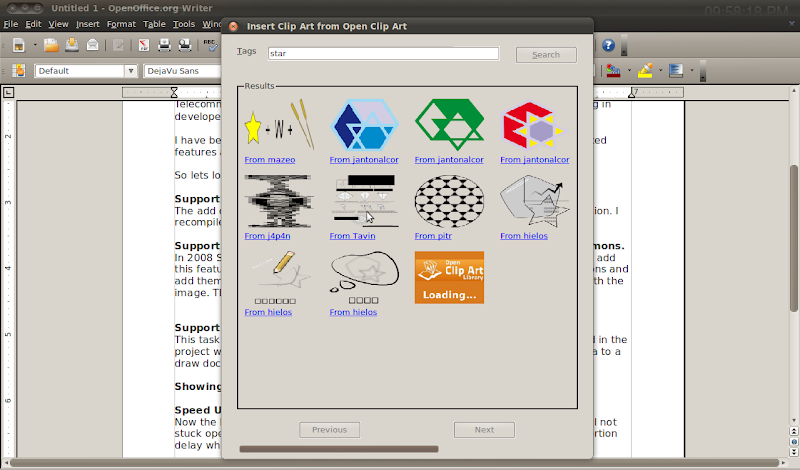Click the Spelling and Grammar check icon
800x470 pixels.
click(210, 45)
